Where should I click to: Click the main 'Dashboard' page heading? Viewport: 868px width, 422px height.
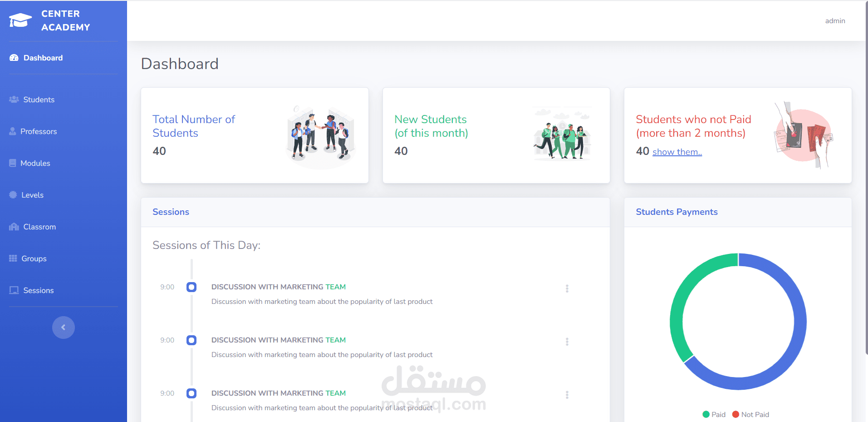point(180,64)
